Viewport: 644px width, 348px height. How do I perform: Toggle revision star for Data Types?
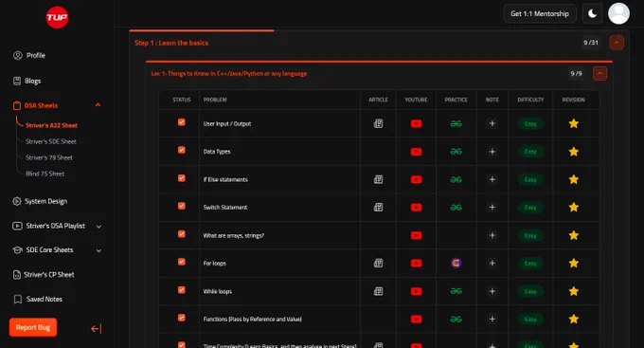[574, 152]
